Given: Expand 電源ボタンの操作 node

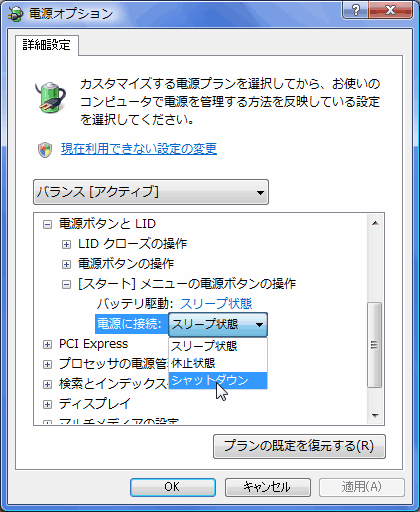Looking at the screenshot, I should click(66, 264).
